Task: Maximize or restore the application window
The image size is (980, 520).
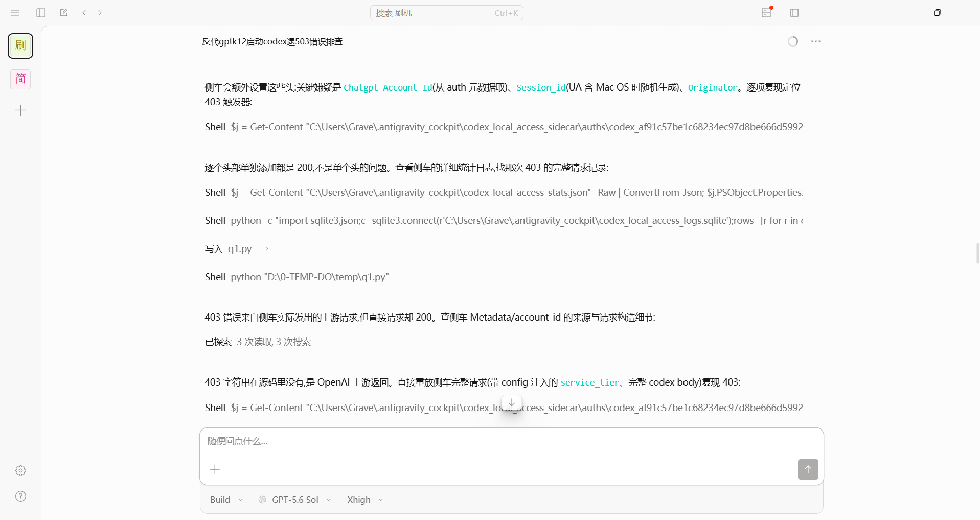Action: pyautogui.click(x=937, y=13)
